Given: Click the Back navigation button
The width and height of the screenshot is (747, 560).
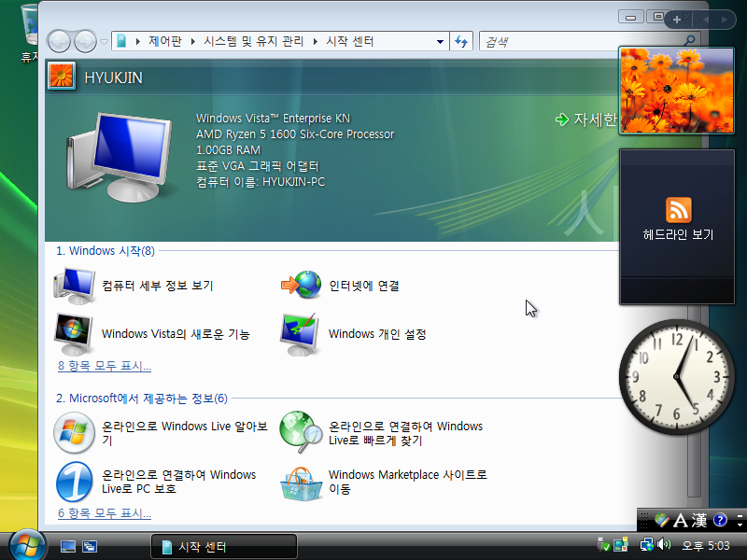Looking at the screenshot, I should click(59, 41).
